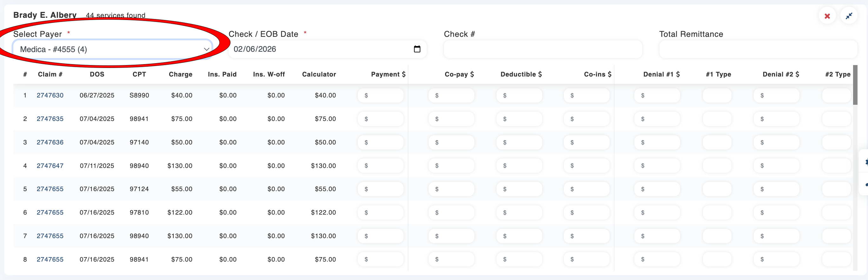This screenshot has height=280, width=868.
Task: Click the #1 Type field for claim 2747647
Action: [717, 166]
